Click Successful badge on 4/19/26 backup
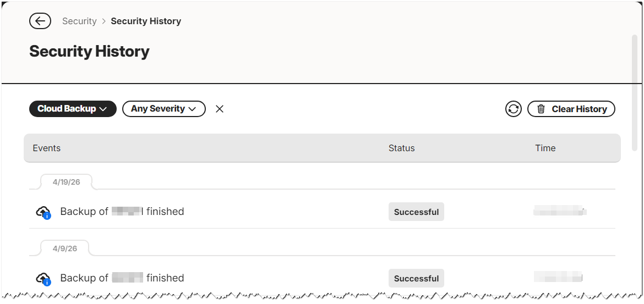 [x=417, y=212]
